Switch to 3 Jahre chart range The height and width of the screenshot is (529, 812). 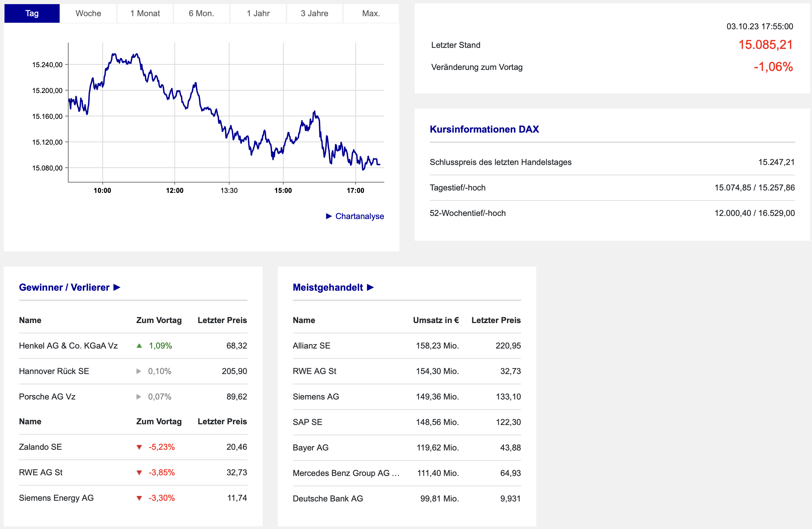314,13
